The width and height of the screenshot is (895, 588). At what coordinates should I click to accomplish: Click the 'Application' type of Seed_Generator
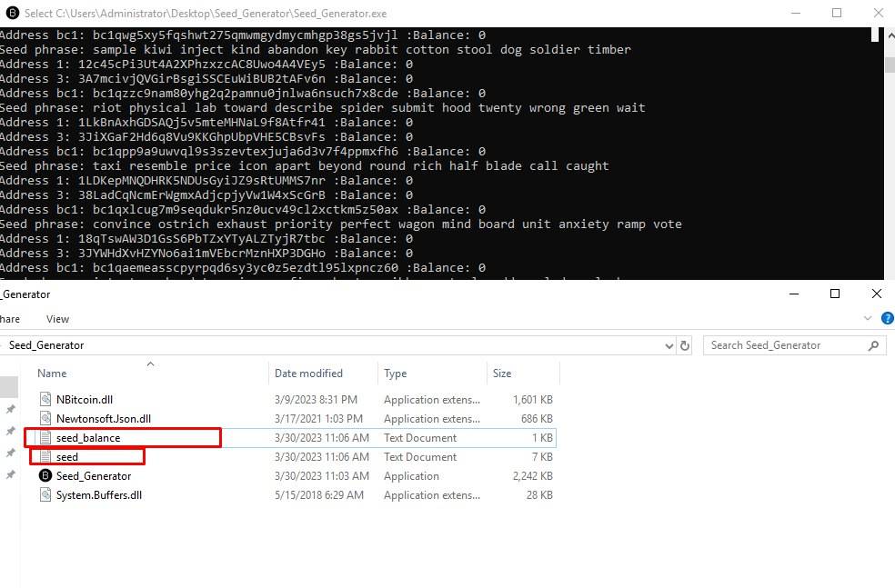click(411, 475)
